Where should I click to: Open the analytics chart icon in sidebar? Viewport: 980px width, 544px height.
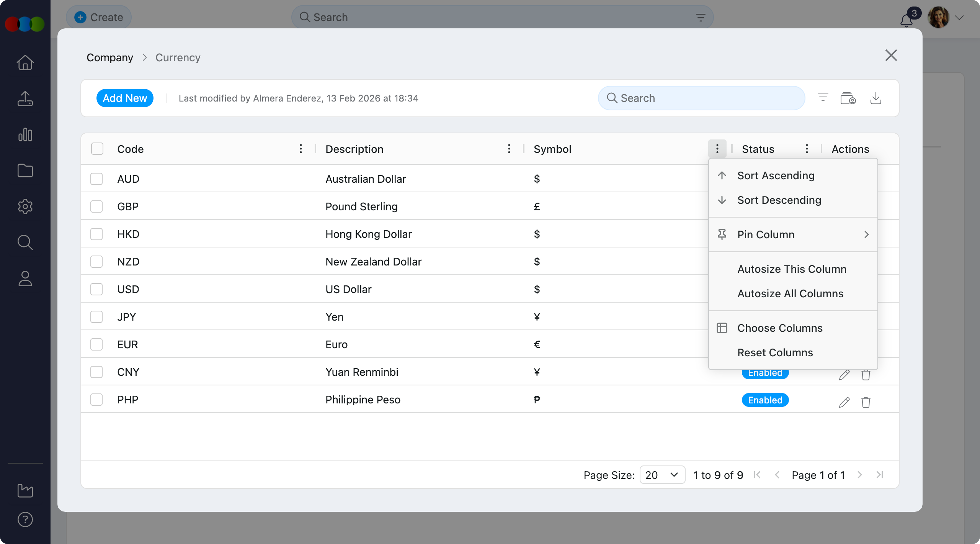tap(25, 134)
